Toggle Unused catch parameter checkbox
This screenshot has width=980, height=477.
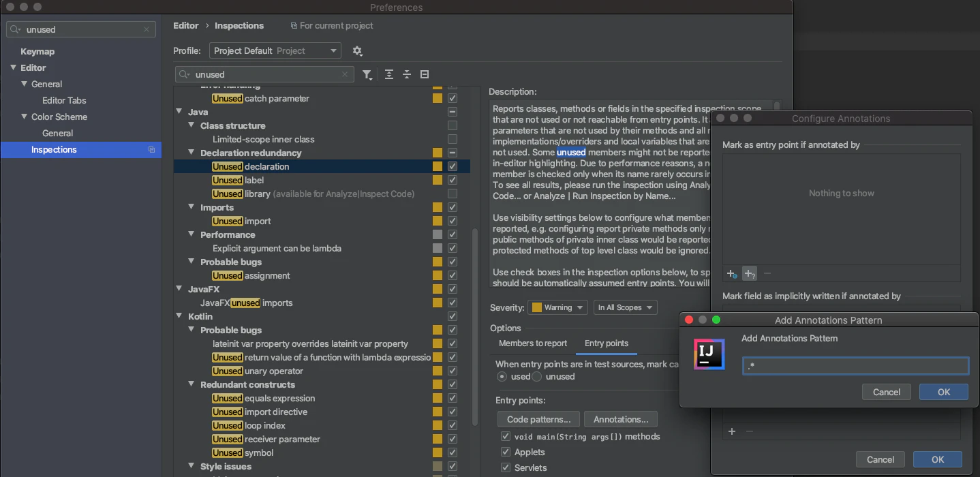453,98
